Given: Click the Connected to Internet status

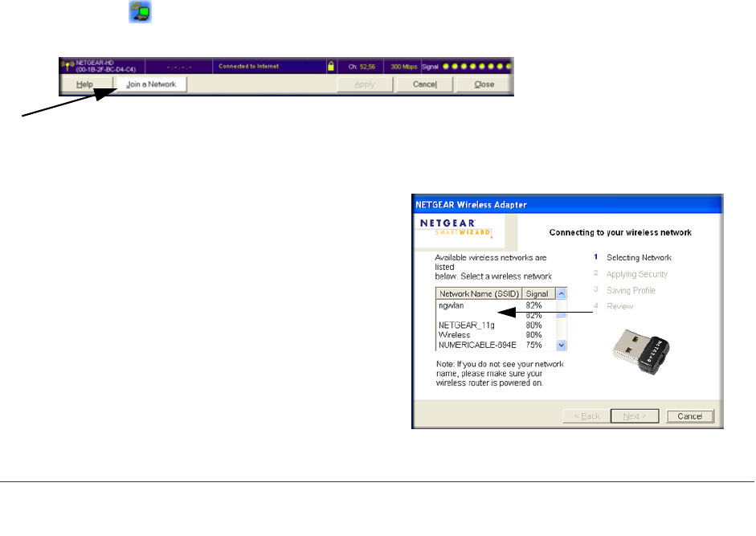Looking at the screenshot, I should click(x=249, y=66).
